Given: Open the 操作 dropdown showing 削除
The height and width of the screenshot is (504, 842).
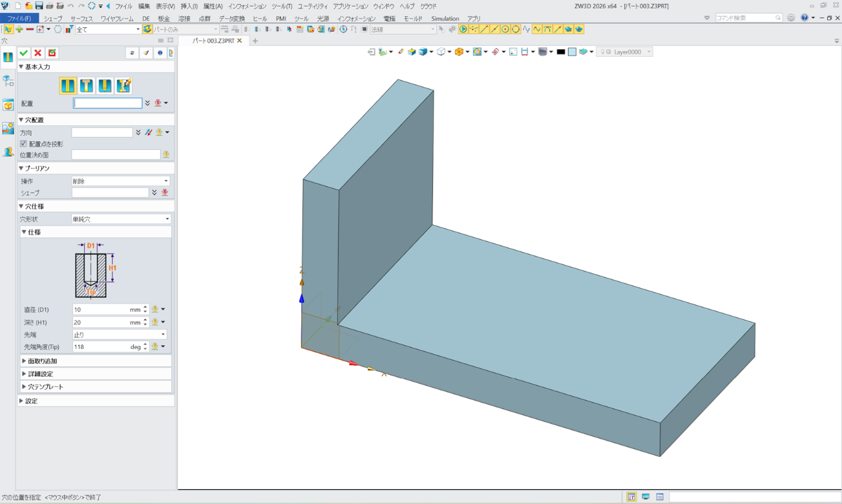Looking at the screenshot, I should [x=120, y=181].
